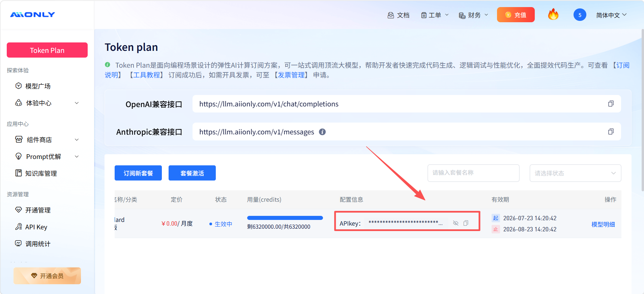The height and width of the screenshot is (294, 644).
Task: Click the ￥0.00/月度 price cell
Action: (x=177, y=224)
